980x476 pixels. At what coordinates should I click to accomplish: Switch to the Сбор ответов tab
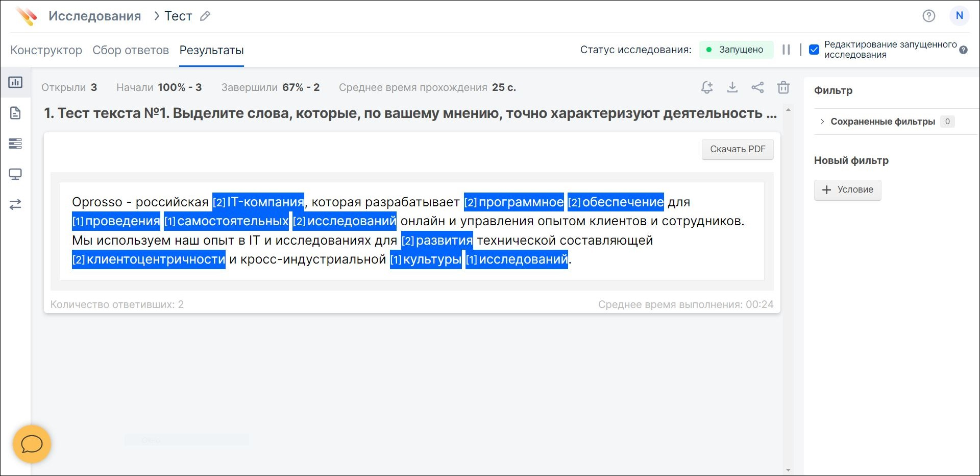131,50
